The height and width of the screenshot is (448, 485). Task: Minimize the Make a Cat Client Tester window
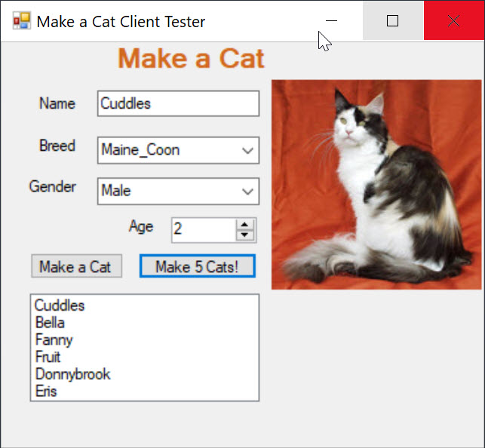click(x=332, y=20)
